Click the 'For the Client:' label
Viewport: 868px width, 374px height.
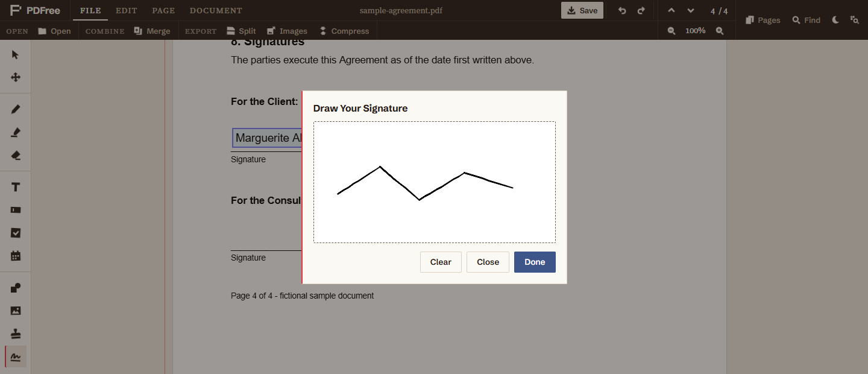(x=264, y=101)
